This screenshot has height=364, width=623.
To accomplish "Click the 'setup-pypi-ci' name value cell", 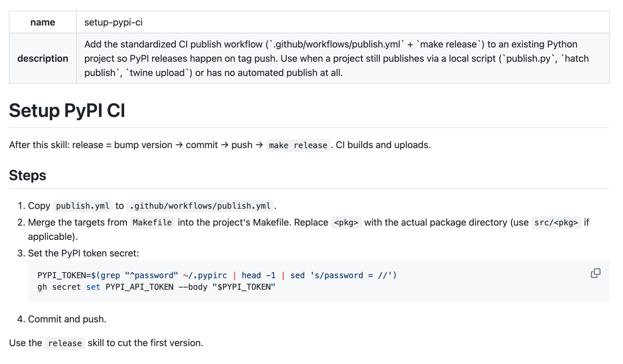I will (x=343, y=22).
